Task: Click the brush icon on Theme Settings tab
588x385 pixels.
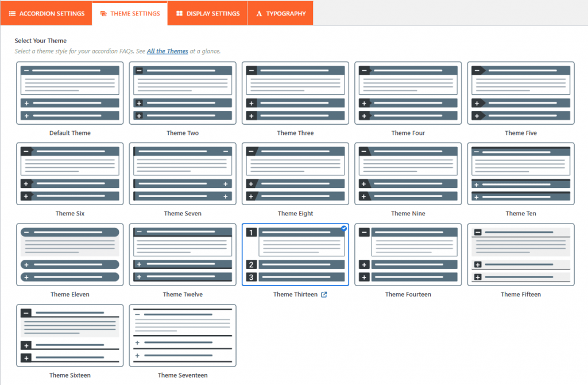Action: pyautogui.click(x=103, y=13)
